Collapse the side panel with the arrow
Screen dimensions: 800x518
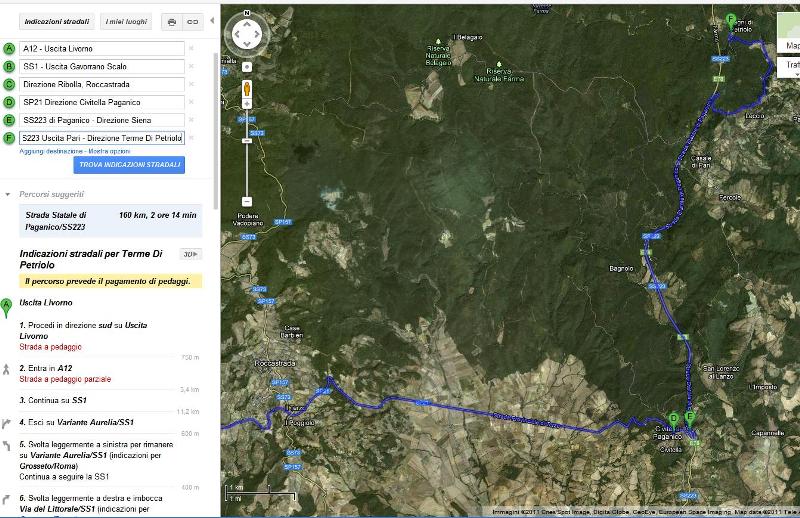(212, 21)
